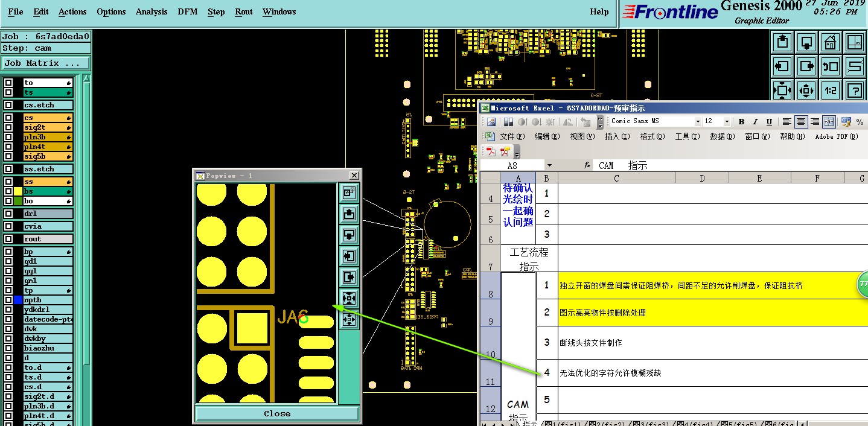Popview pan down icon
The width and height of the screenshot is (868, 426).
point(349,235)
